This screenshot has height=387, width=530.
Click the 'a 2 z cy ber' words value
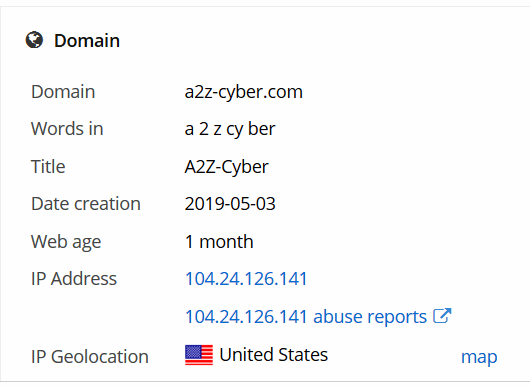click(x=230, y=129)
